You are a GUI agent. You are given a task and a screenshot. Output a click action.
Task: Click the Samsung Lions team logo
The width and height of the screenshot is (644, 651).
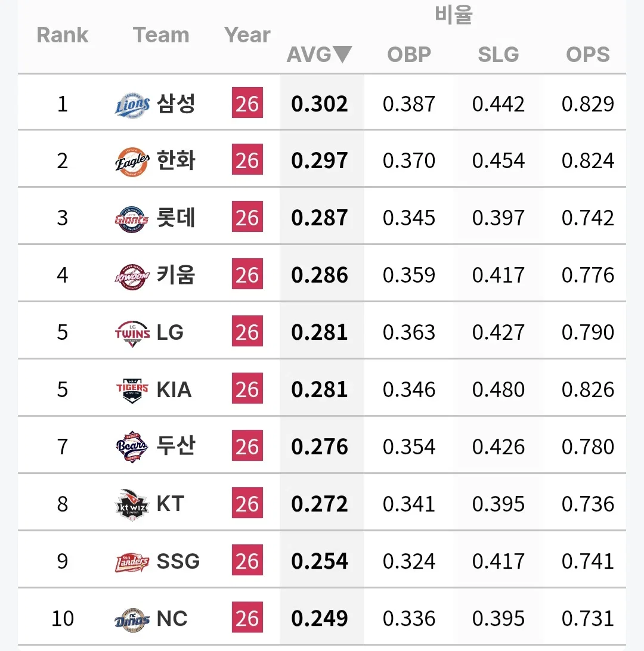point(132,105)
